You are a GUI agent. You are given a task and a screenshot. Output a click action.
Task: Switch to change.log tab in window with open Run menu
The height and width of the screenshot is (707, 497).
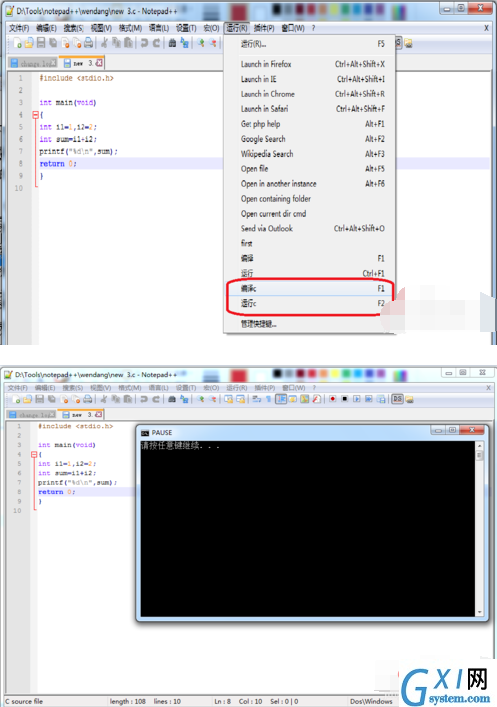click(x=34, y=63)
